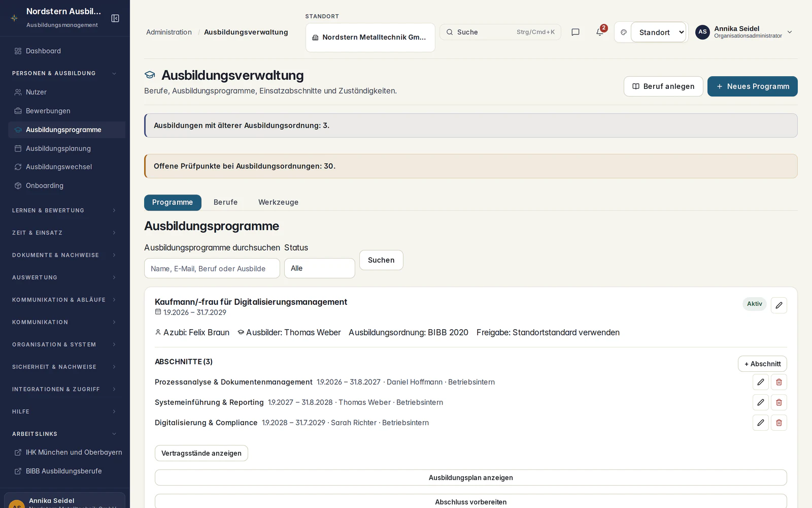This screenshot has height=508, width=812.
Task: Expand the Lernen & Bewertung section
Action: click(65, 210)
